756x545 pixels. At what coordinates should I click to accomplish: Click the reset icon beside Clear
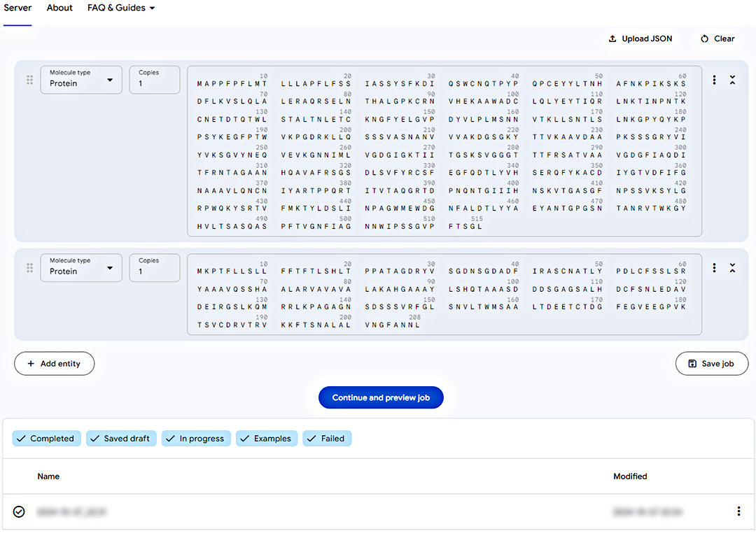tap(704, 38)
